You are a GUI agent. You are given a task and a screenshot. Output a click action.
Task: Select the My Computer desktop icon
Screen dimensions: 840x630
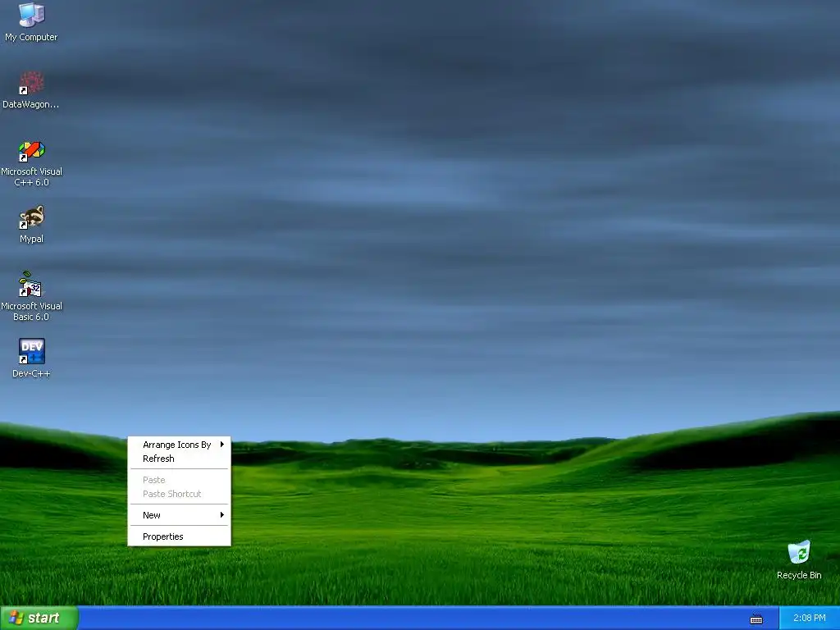(x=31, y=15)
